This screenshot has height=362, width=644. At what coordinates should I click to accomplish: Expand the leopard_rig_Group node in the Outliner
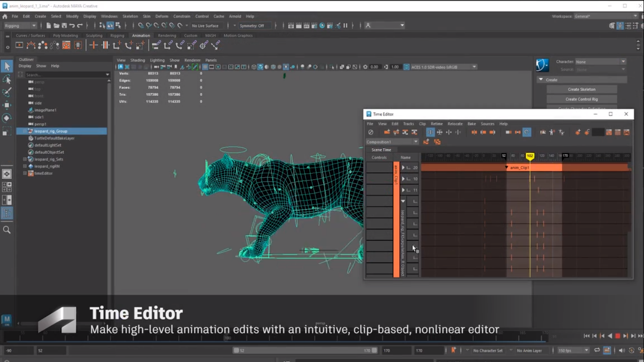tap(25, 131)
